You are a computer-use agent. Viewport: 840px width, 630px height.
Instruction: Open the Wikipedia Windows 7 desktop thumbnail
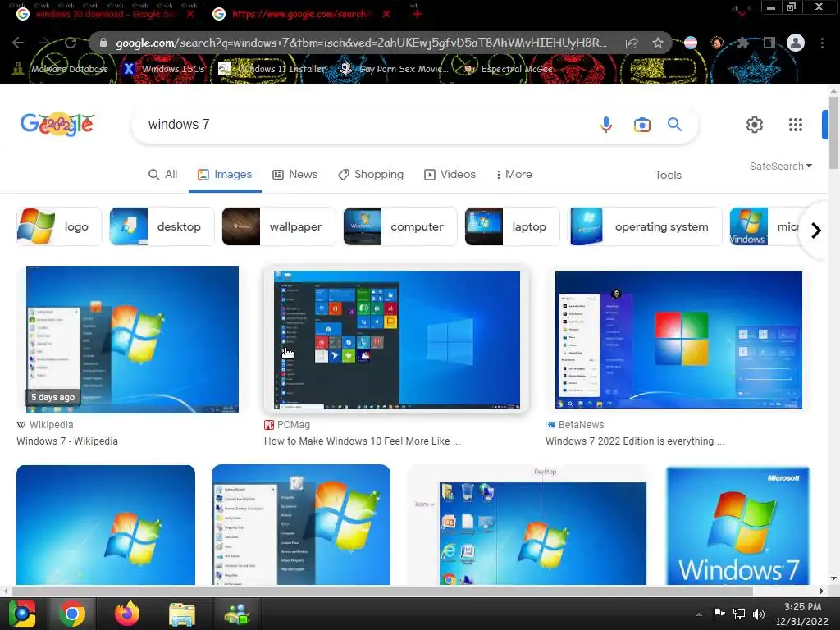132,340
